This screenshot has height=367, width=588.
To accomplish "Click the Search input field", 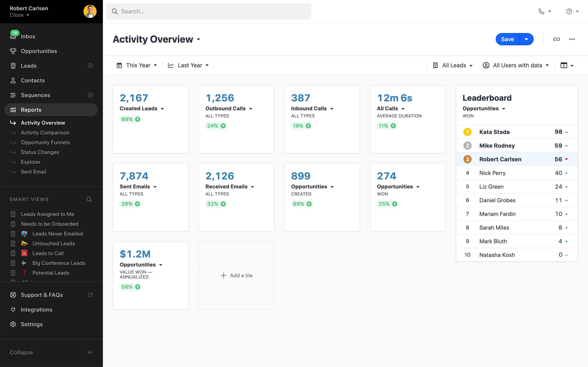I will click(x=209, y=11).
